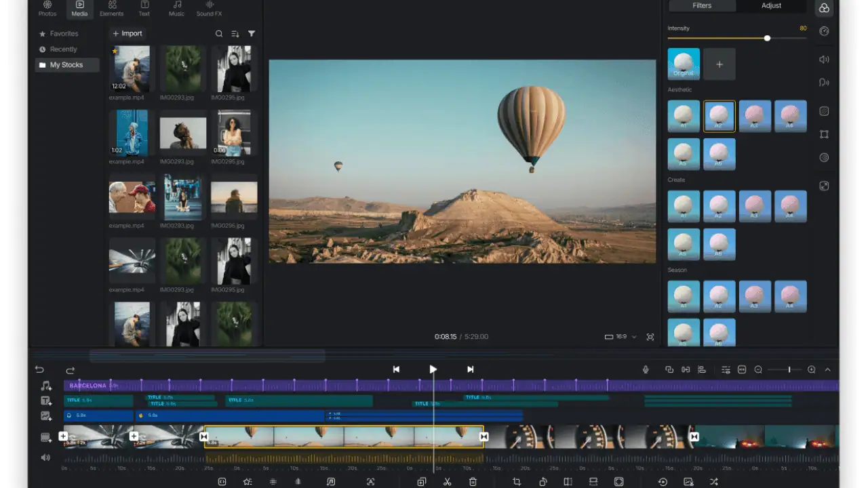Open the 16:9 aspect ratio dropdown
The height and width of the screenshot is (488, 868).
[620, 337]
